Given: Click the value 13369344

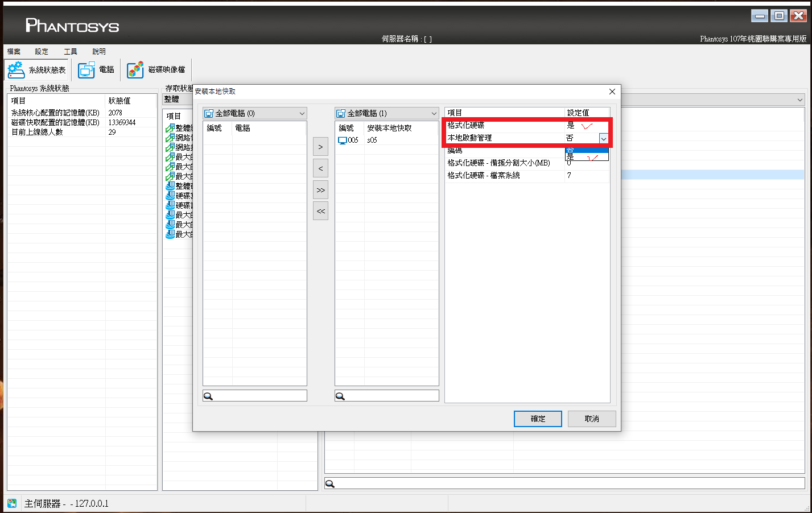Looking at the screenshot, I should (x=122, y=122).
